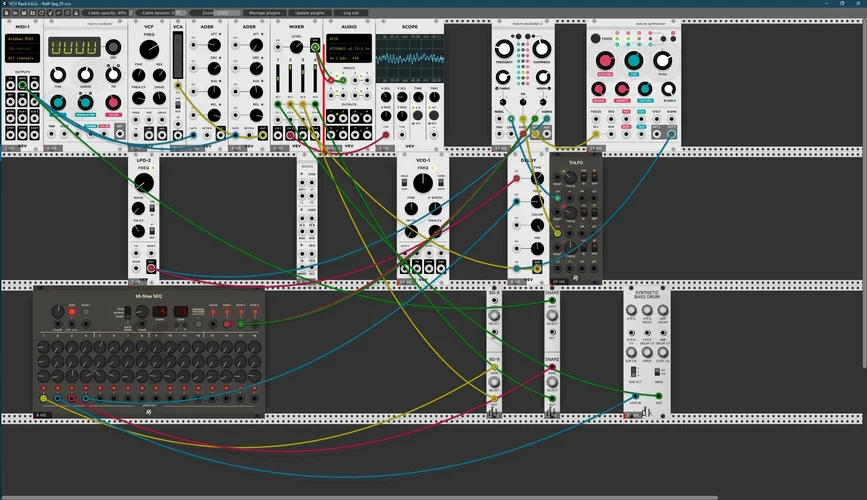Viewport: 867px width, 500px height.
Task: Click Manage plugins in the toolbar
Action: tap(264, 13)
